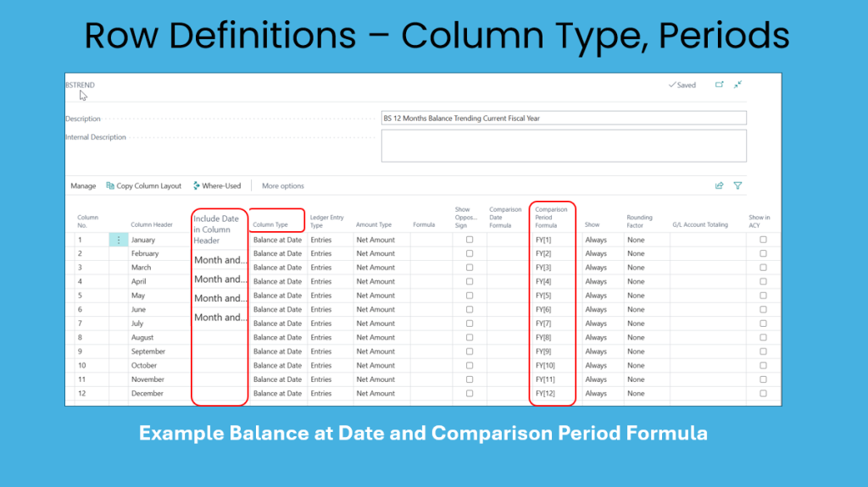This screenshot has height=487, width=868.
Task: Open page in new window icon
Action: tap(720, 85)
